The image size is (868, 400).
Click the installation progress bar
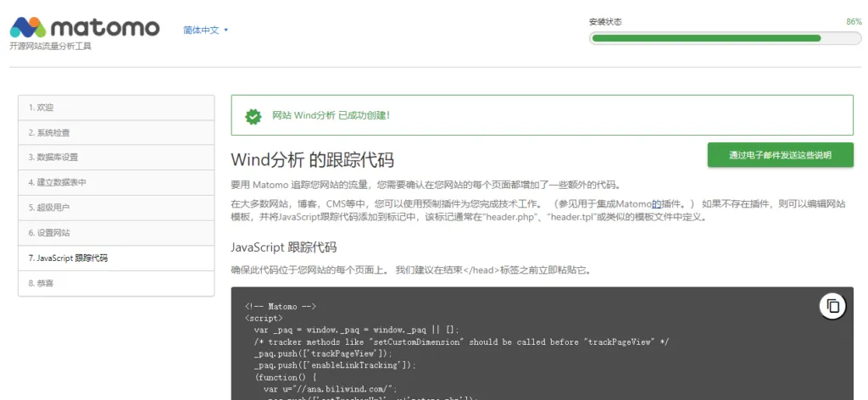[725, 38]
